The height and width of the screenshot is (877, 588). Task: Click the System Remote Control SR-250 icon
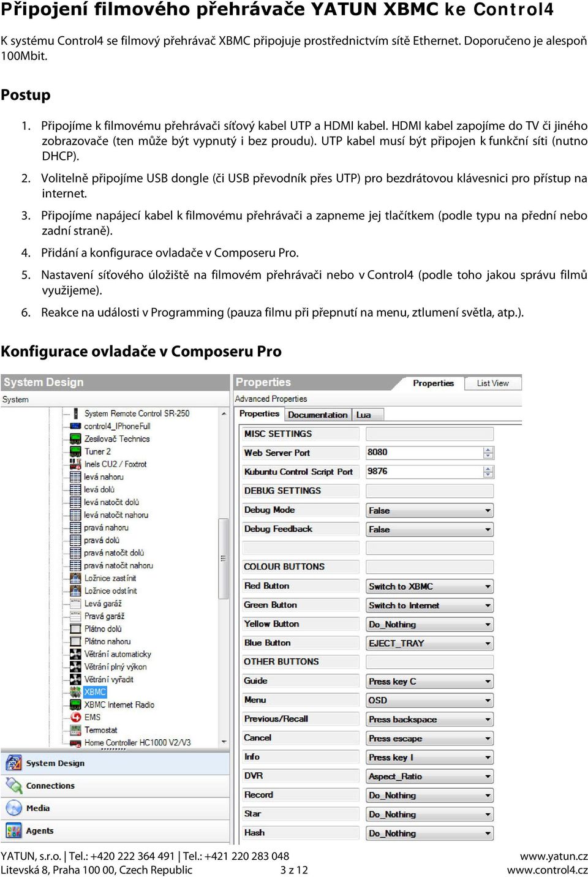point(75,413)
